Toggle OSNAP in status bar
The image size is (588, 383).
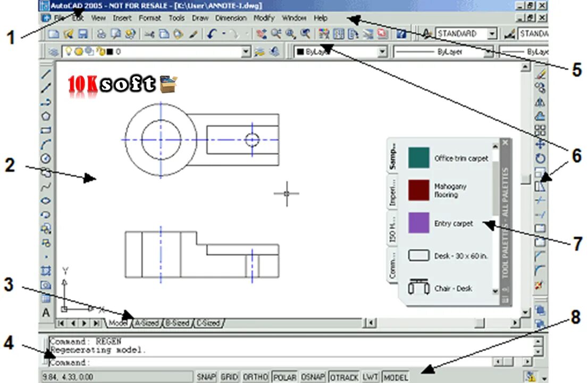click(313, 377)
